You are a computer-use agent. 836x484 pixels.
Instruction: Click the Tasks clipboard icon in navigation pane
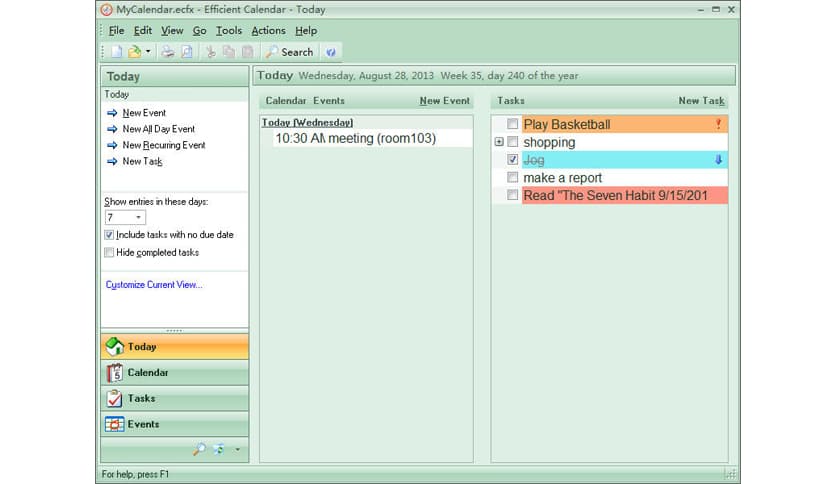point(114,398)
